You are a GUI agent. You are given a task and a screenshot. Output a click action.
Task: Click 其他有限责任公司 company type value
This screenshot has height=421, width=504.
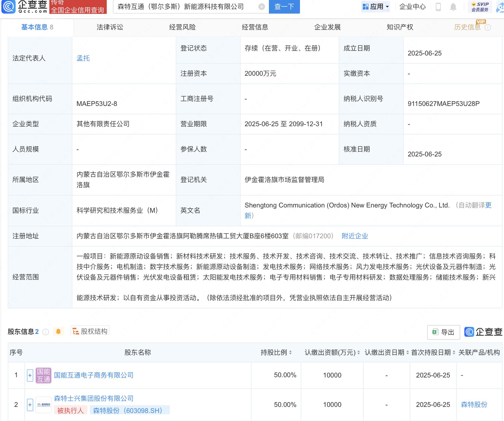coord(103,124)
